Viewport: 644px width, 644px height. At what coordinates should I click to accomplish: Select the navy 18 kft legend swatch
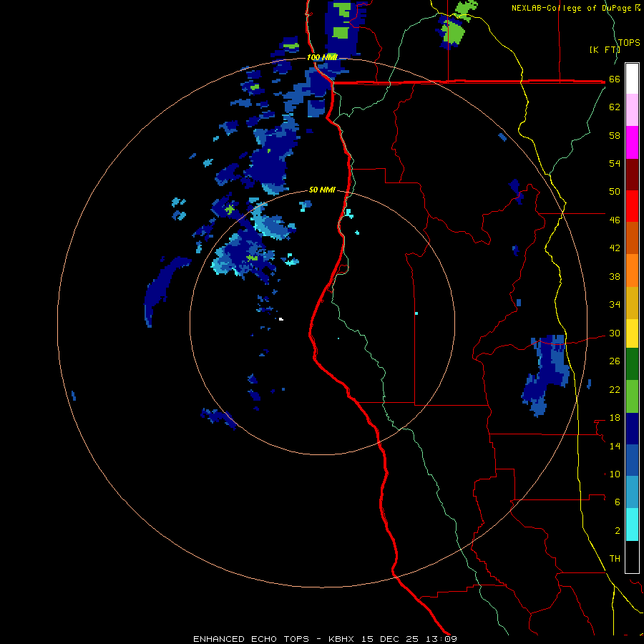coord(632,429)
